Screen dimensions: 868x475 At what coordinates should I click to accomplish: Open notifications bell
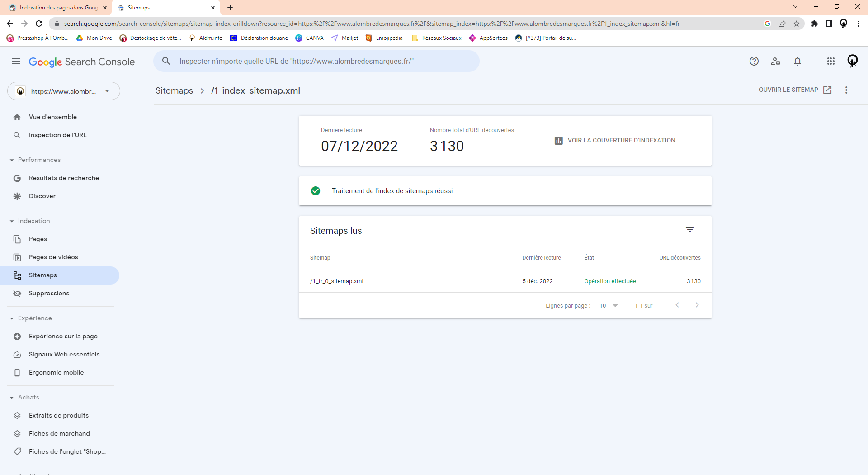tap(797, 61)
